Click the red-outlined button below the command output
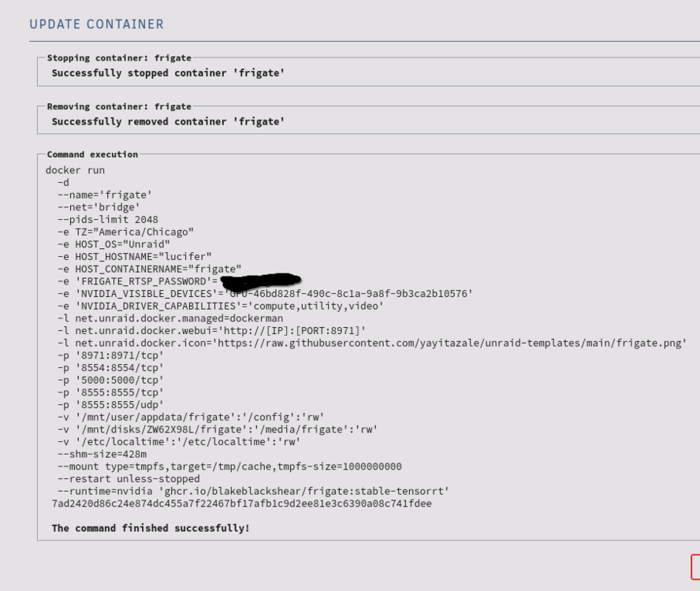This screenshot has height=591, width=700. pyautogui.click(x=695, y=567)
